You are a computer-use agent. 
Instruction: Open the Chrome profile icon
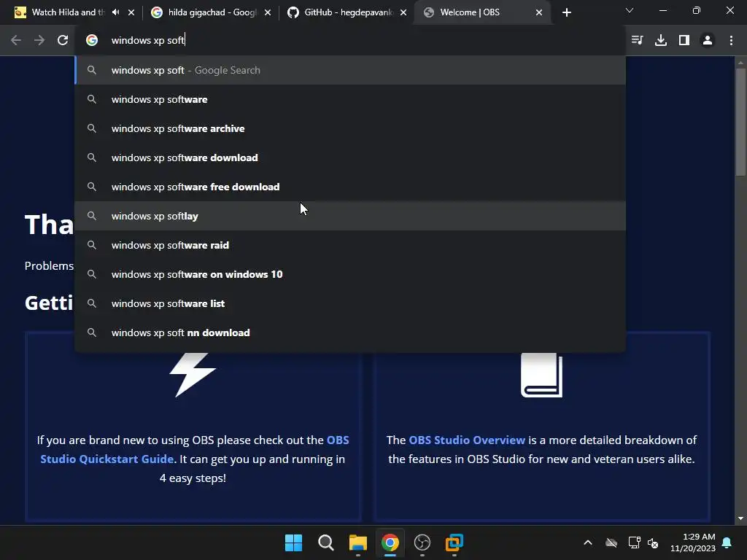pos(708,41)
